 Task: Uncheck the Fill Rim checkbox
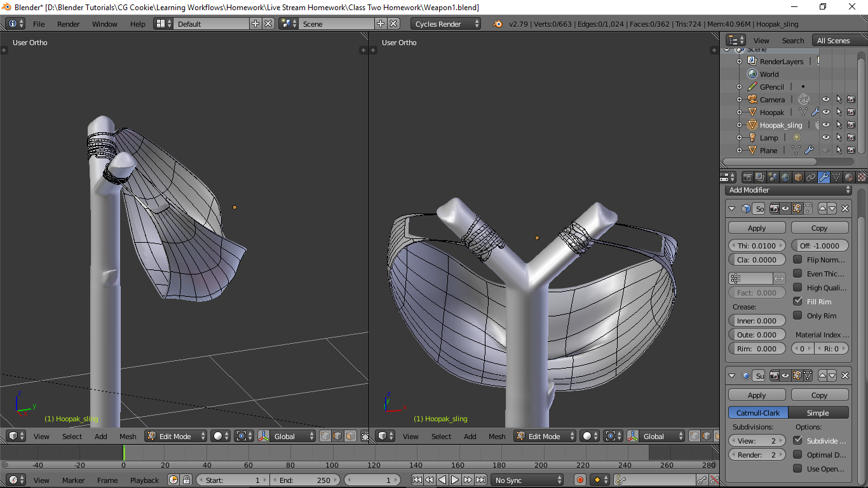pos(797,302)
